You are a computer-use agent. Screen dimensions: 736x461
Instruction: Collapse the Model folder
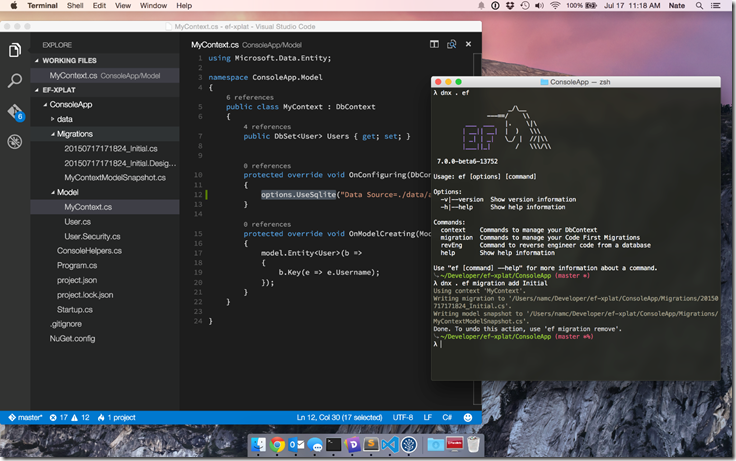(x=53, y=192)
